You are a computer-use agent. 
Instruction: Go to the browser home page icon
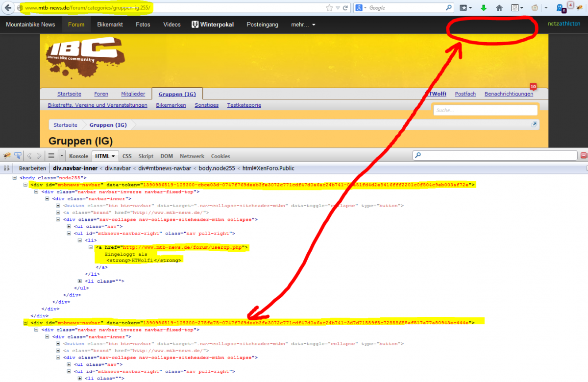point(499,8)
